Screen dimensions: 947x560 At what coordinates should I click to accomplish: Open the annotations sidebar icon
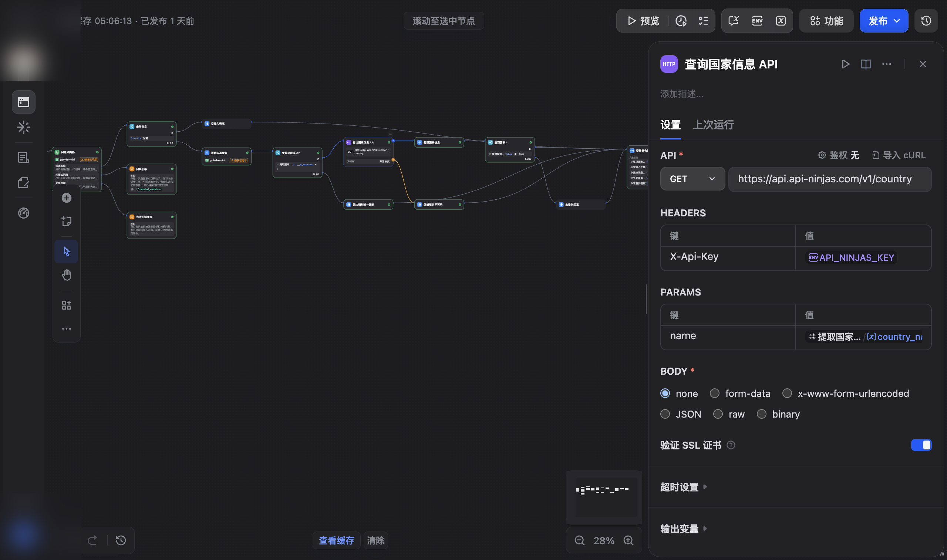23,183
